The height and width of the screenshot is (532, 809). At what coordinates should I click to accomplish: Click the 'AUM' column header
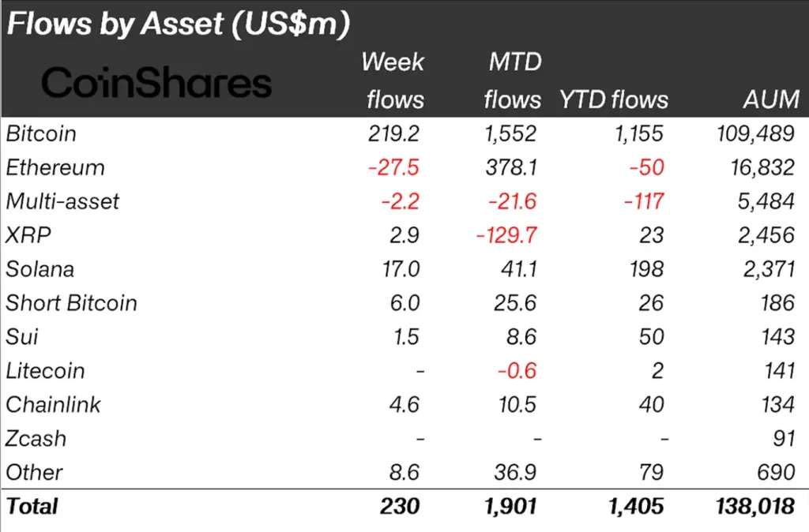(771, 99)
